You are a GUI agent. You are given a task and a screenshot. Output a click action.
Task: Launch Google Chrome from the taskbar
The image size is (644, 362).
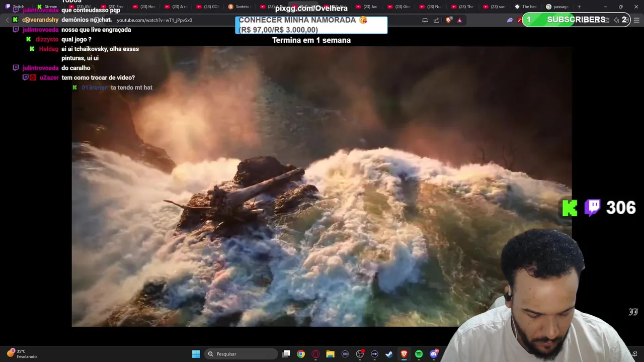tap(301, 354)
